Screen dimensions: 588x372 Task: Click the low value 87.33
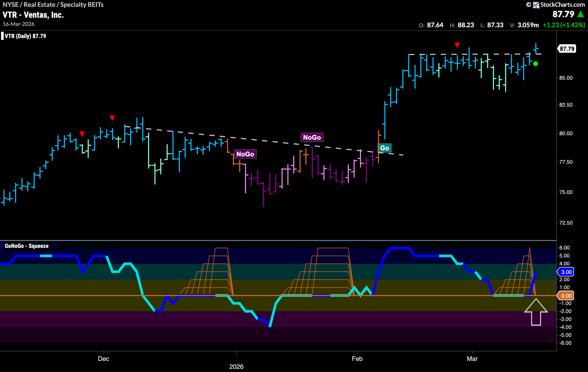(495, 25)
